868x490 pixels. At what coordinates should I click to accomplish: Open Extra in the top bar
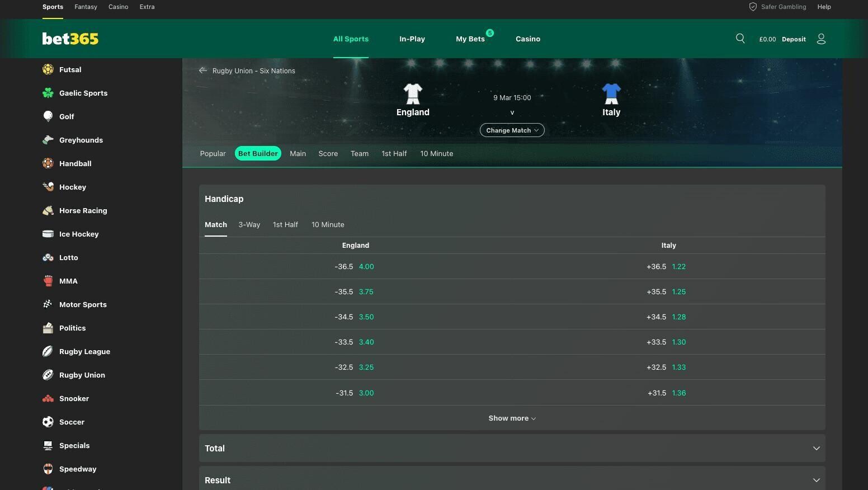[x=147, y=7]
